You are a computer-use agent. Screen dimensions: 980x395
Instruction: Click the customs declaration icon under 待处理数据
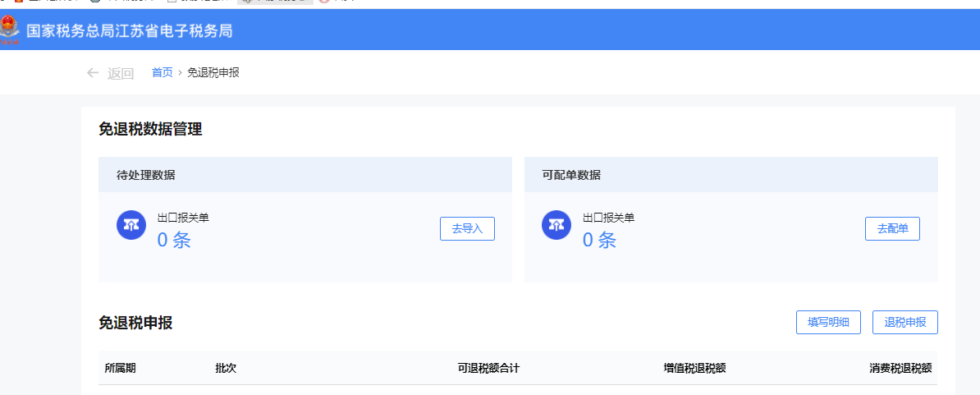pyautogui.click(x=131, y=226)
